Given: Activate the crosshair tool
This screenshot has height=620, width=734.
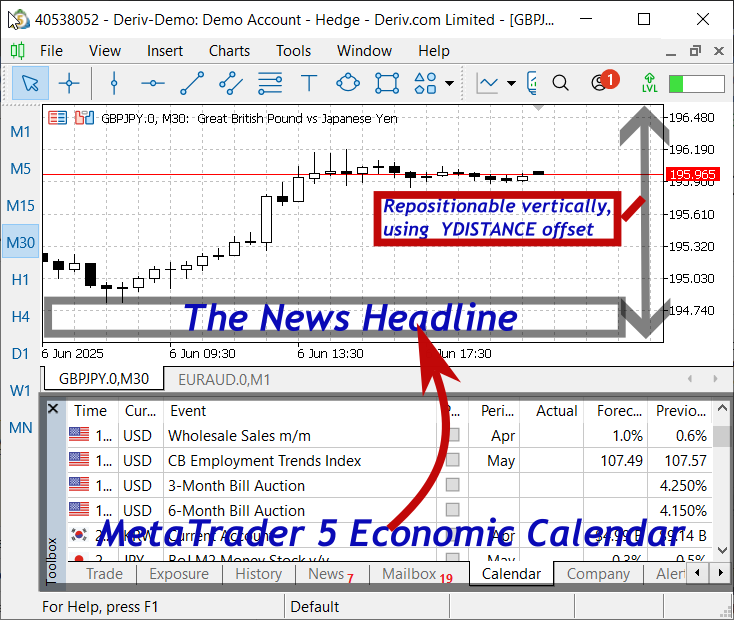Looking at the screenshot, I should click(x=69, y=83).
